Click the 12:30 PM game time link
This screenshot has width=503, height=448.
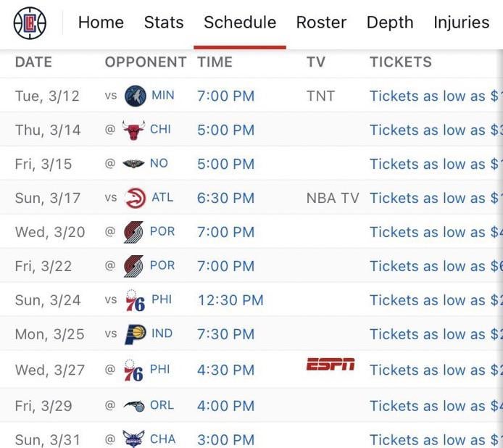[230, 300]
